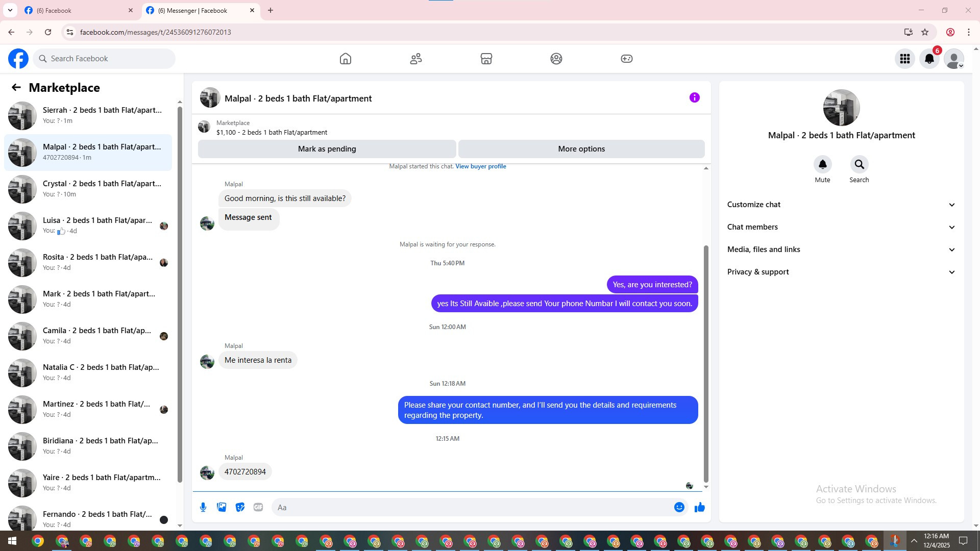Open the View buyer profile link
980x551 pixels.
(480, 166)
